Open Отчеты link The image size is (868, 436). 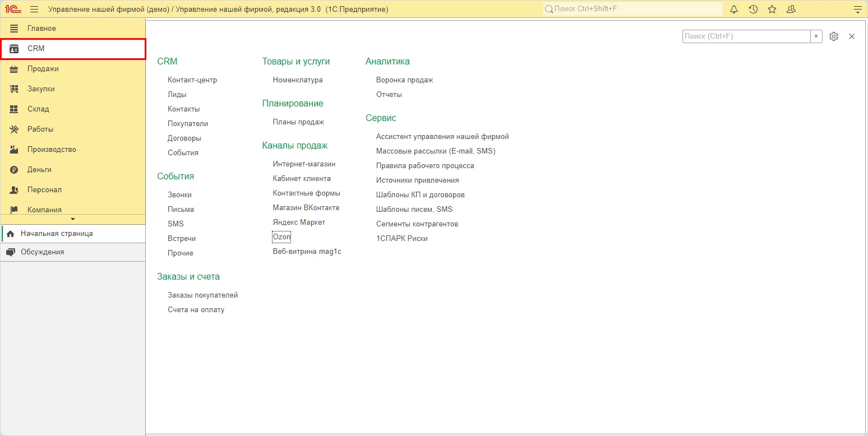pyautogui.click(x=389, y=95)
